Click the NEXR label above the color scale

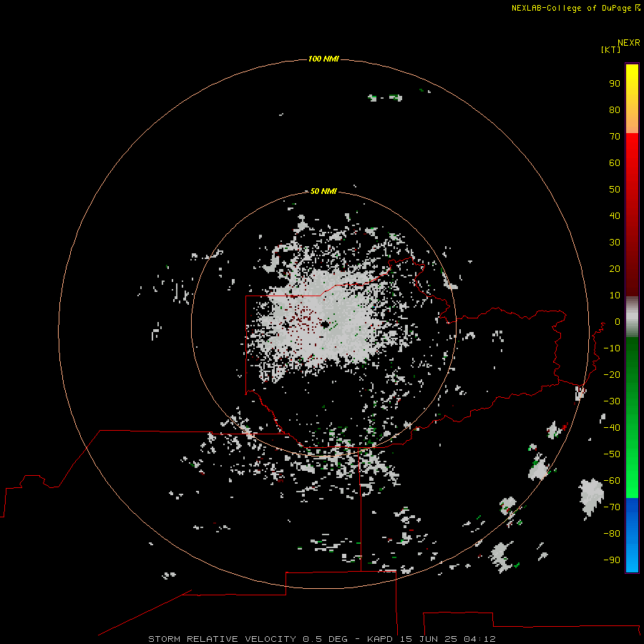point(628,43)
